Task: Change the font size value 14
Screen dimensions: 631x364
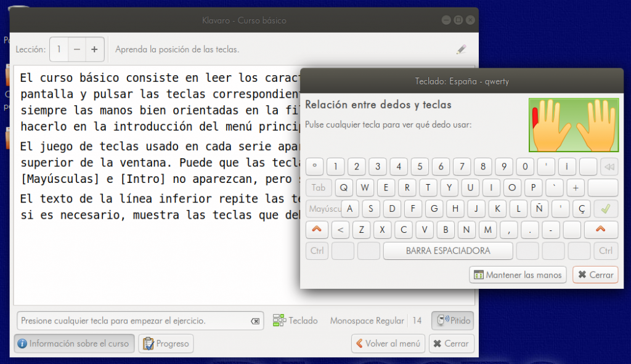Action: [417, 321]
